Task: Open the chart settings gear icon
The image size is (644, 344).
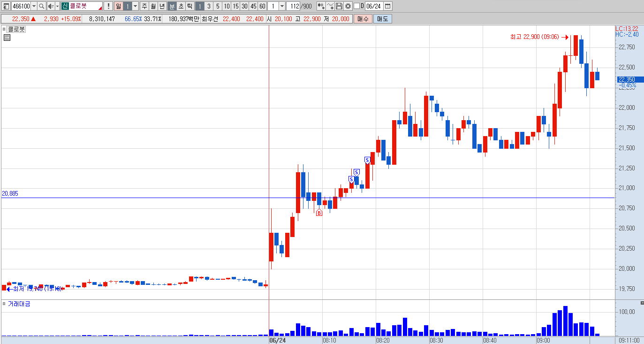Action: tap(348, 6)
